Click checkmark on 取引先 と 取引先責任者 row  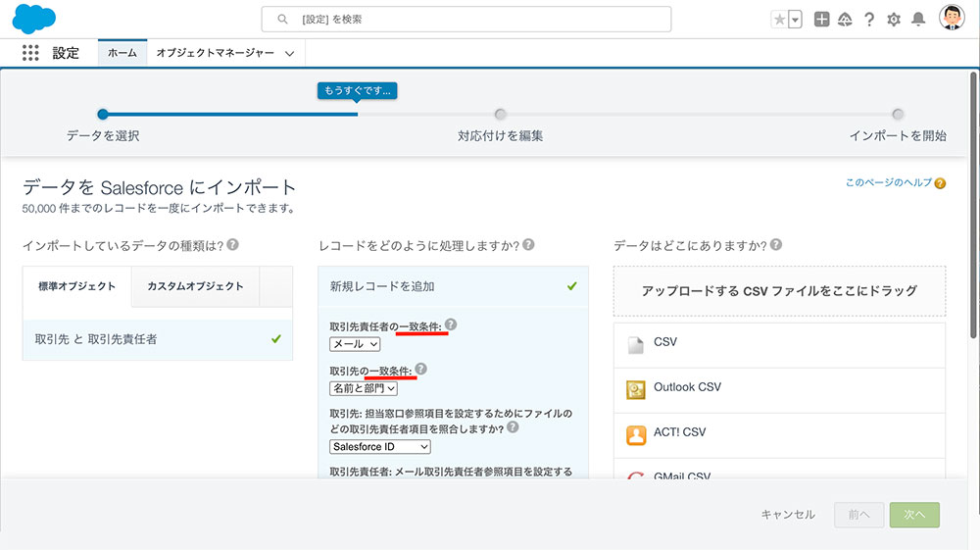coord(276,339)
